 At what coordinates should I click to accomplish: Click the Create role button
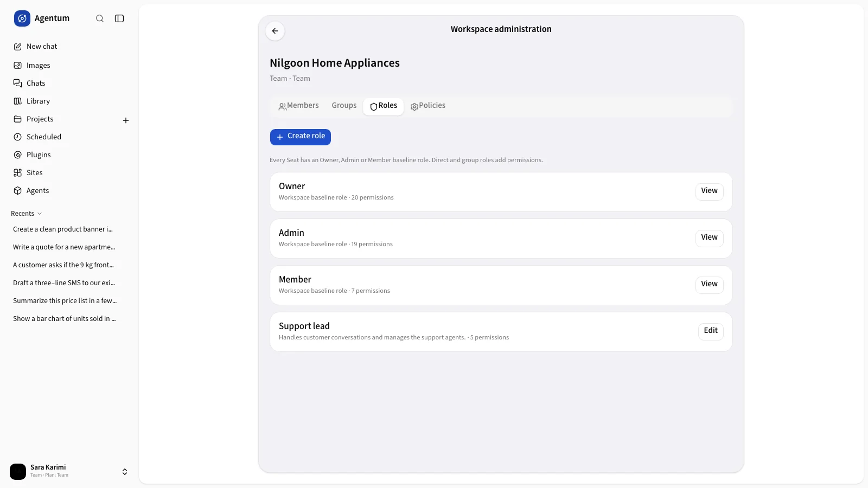301,137
